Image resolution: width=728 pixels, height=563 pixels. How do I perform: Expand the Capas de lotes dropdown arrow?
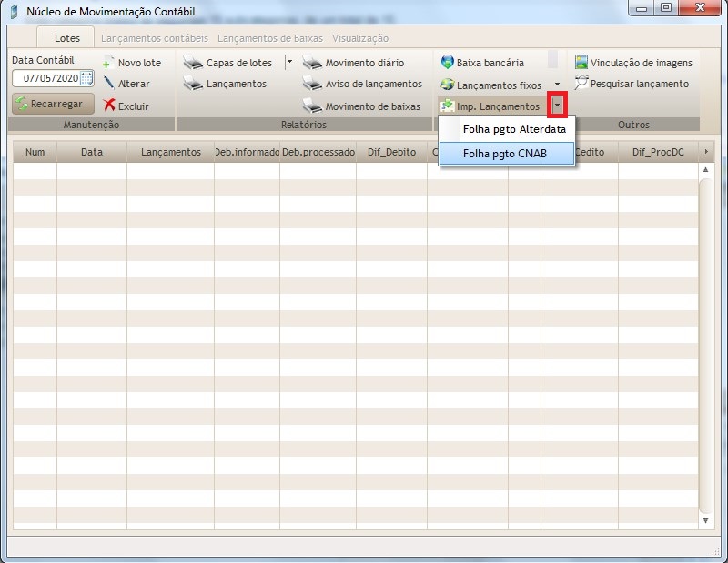click(288, 61)
